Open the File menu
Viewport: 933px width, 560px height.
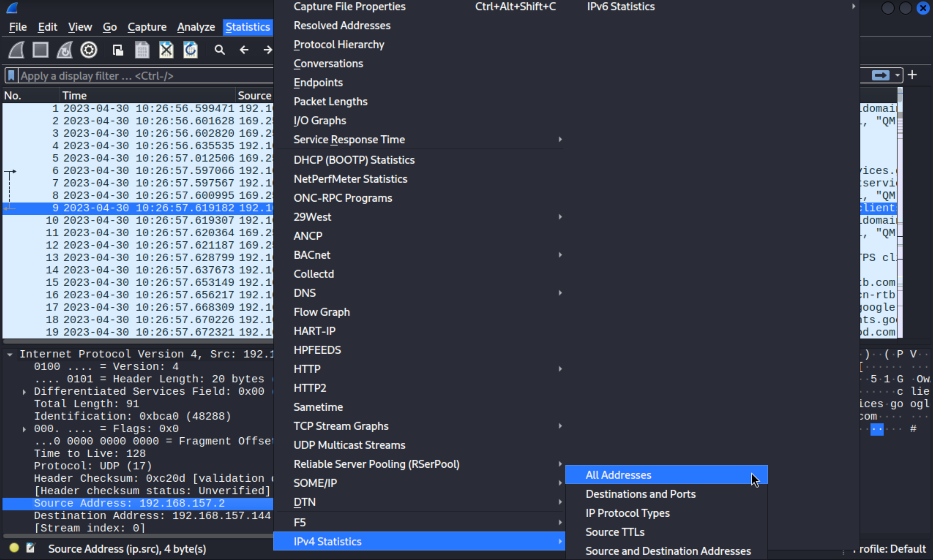[x=18, y=27]
